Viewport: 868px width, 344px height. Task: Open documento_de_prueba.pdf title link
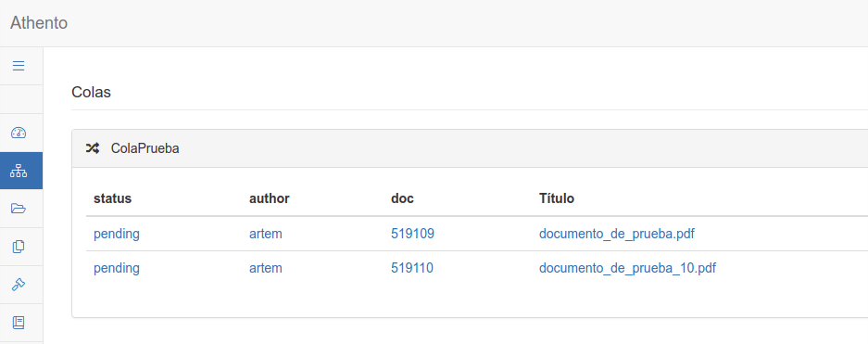coord(617,234)
